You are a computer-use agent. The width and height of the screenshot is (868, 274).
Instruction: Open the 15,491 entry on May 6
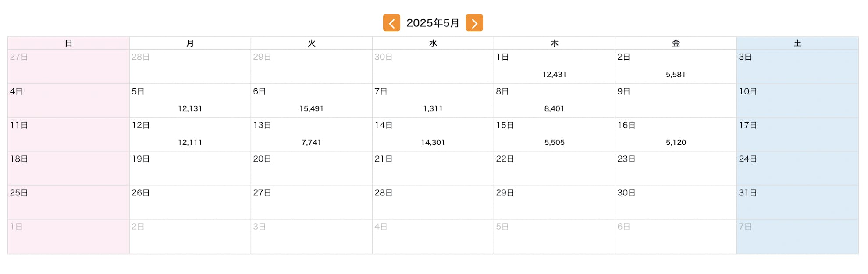[x=311, y=108]
